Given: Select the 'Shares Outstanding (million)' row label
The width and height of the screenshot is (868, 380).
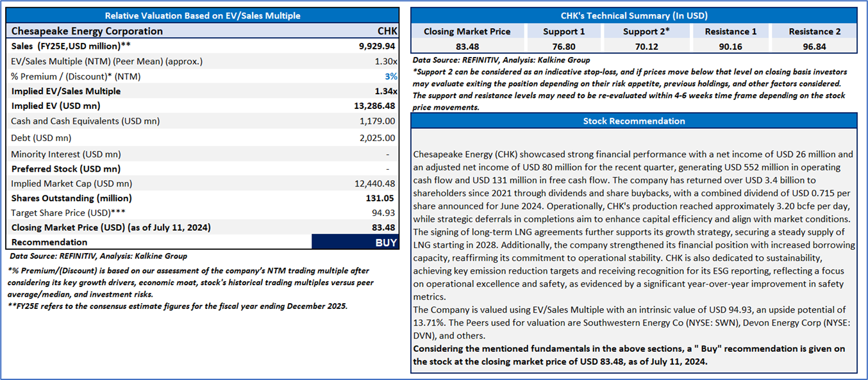Looking at the screenshot, I should click(71, 198).
